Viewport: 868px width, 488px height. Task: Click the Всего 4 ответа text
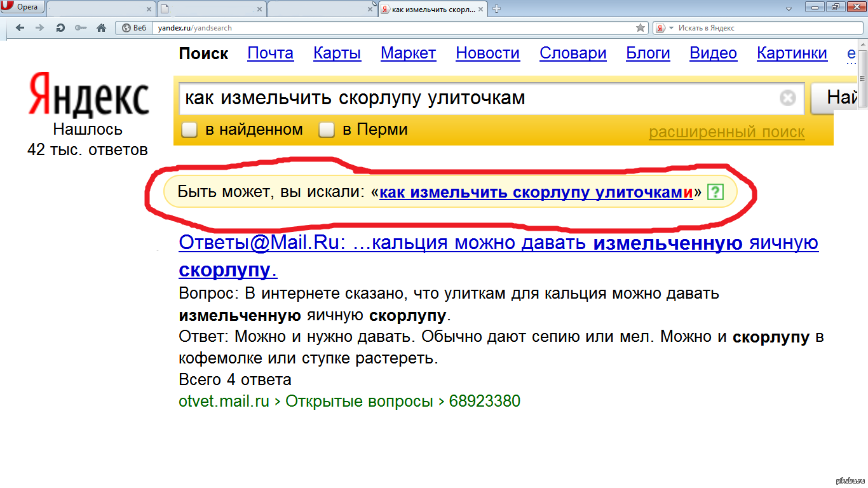pyautogui.click(x=235, y=380)
